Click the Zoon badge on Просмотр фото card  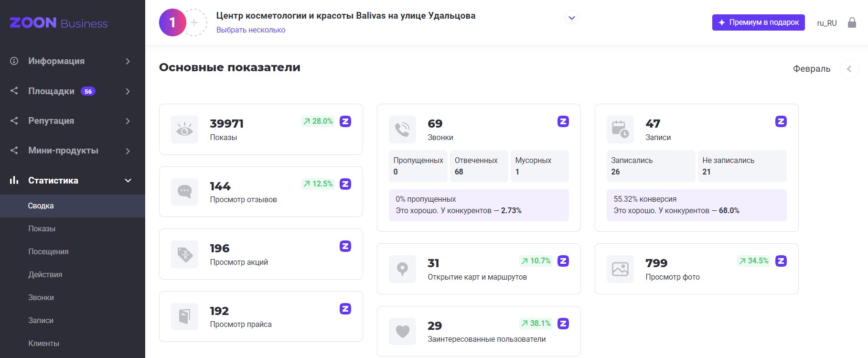(x=781, y=261)
